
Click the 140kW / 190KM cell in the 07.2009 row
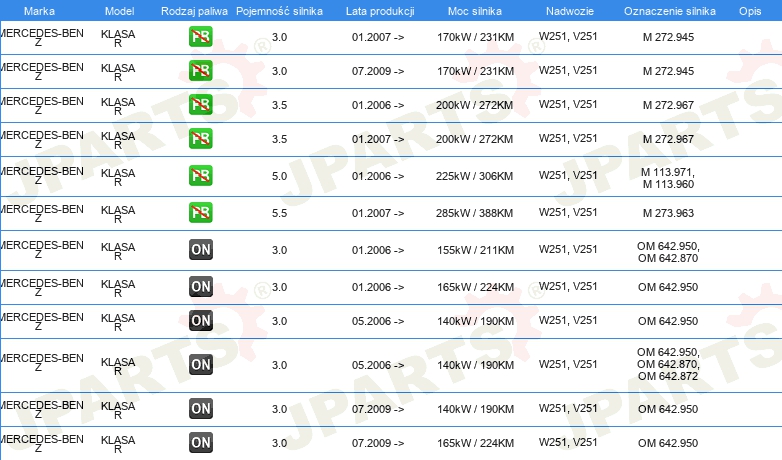475,409
